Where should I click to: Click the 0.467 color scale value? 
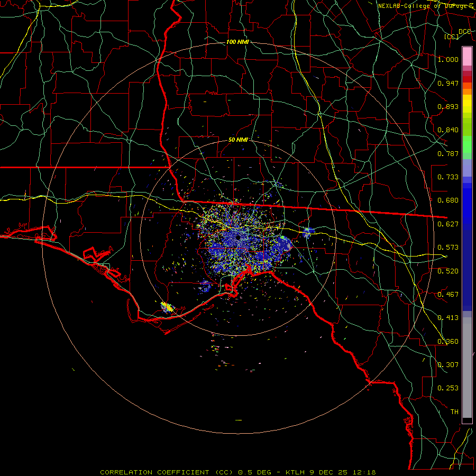pyautogui.click(x=448, y=295)
